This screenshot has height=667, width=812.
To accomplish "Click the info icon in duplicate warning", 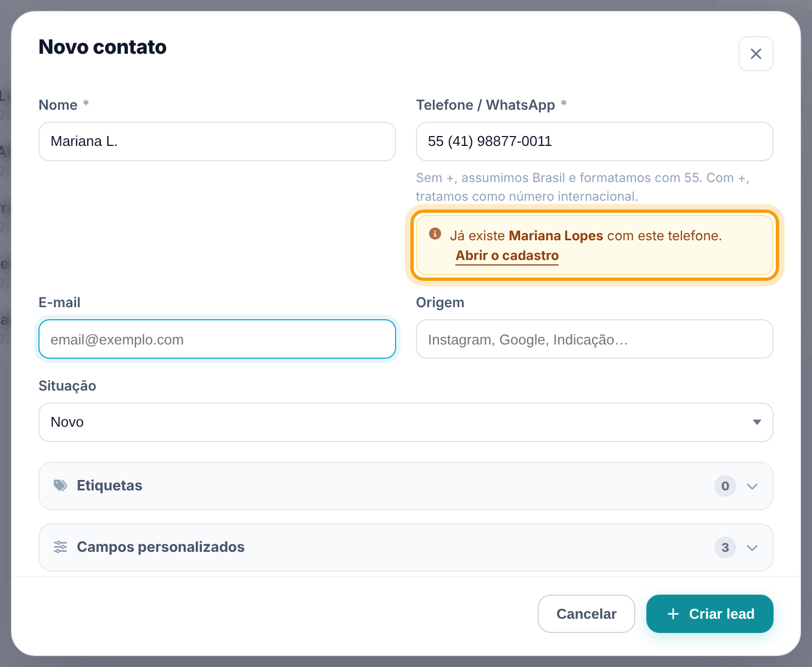I will point(435,234).
